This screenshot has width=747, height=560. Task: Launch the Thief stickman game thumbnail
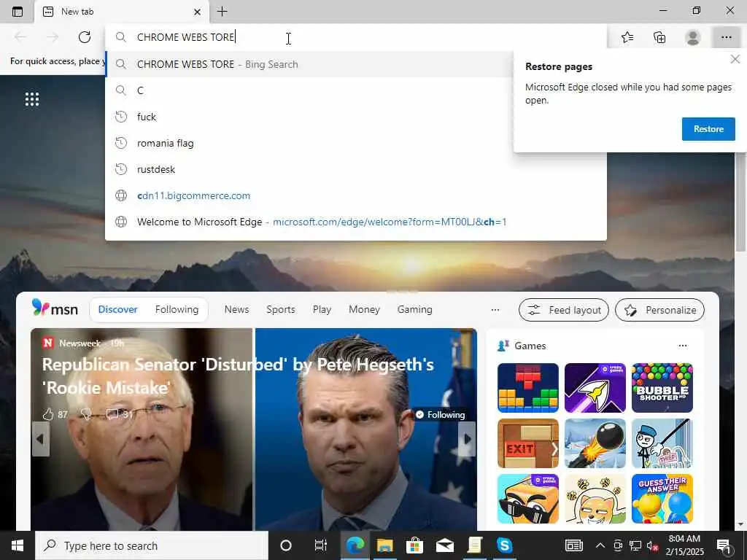click(662, 443)
